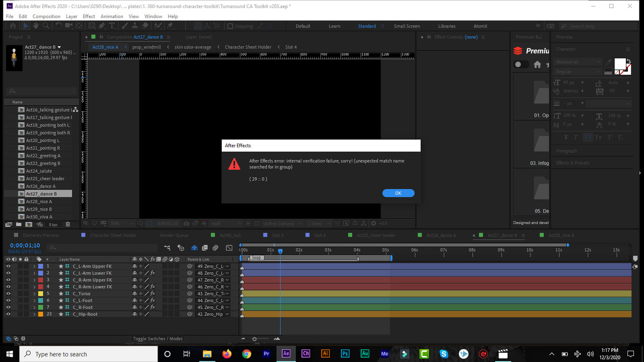Switch to the Act28_nice A timeline tab
Viewport: 644px width, 362px height.
click(x=561, y=235)
